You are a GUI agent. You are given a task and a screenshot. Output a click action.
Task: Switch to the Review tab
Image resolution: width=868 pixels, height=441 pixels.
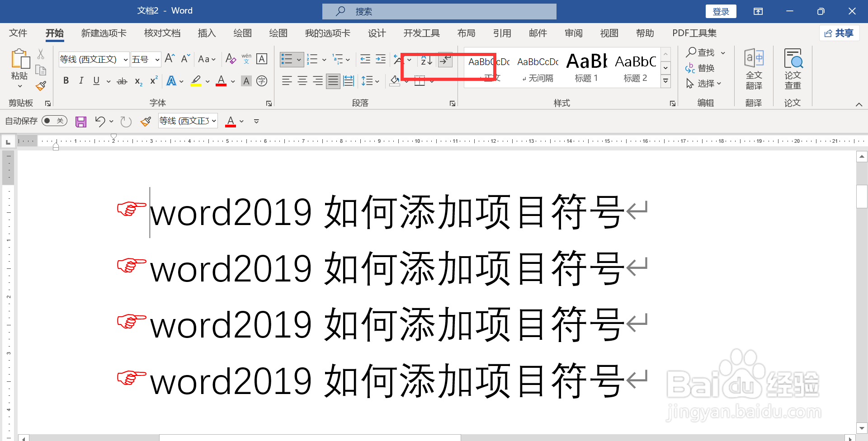coord(574,33)
